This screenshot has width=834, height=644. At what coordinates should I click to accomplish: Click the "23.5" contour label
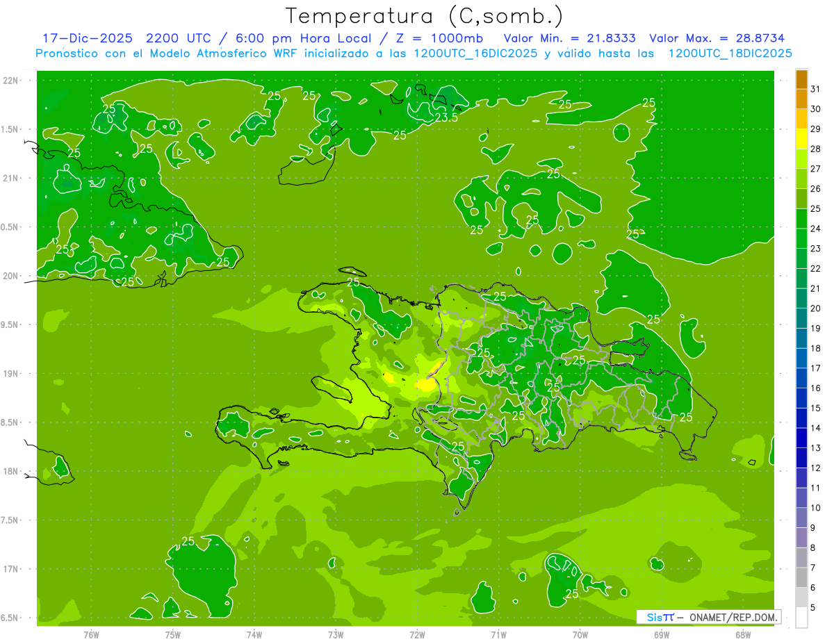point(446,117)
